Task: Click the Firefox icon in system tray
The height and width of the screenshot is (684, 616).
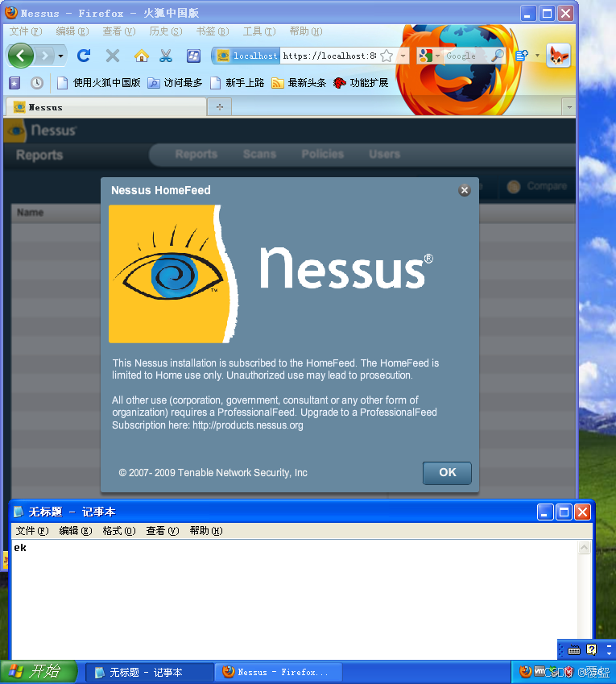Action: (x=525, y=671)
